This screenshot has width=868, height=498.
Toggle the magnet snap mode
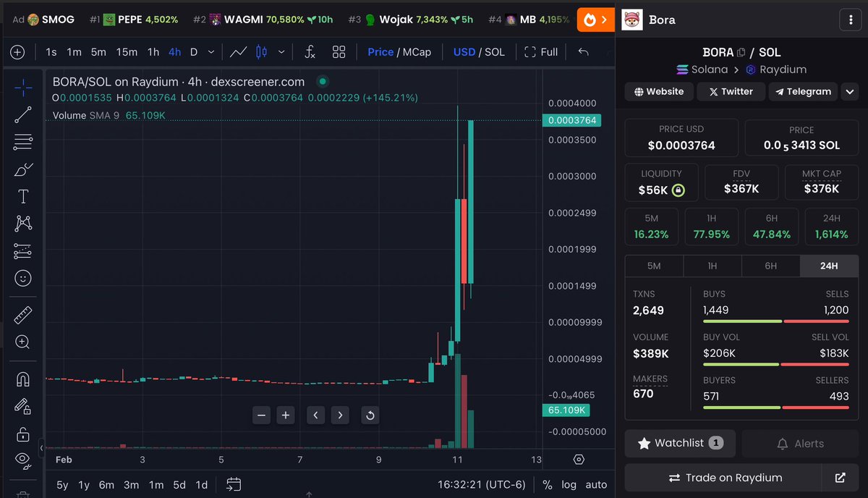(x=23, y=379)
